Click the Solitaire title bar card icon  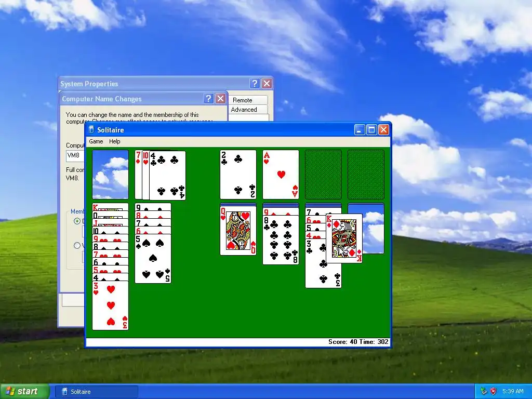click(91, 129)
